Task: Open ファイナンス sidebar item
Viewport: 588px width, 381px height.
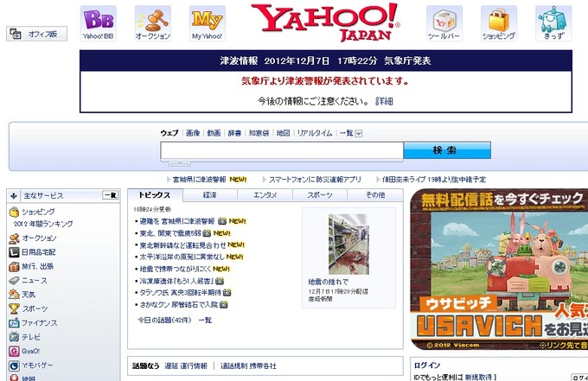Action: [40, 323]
